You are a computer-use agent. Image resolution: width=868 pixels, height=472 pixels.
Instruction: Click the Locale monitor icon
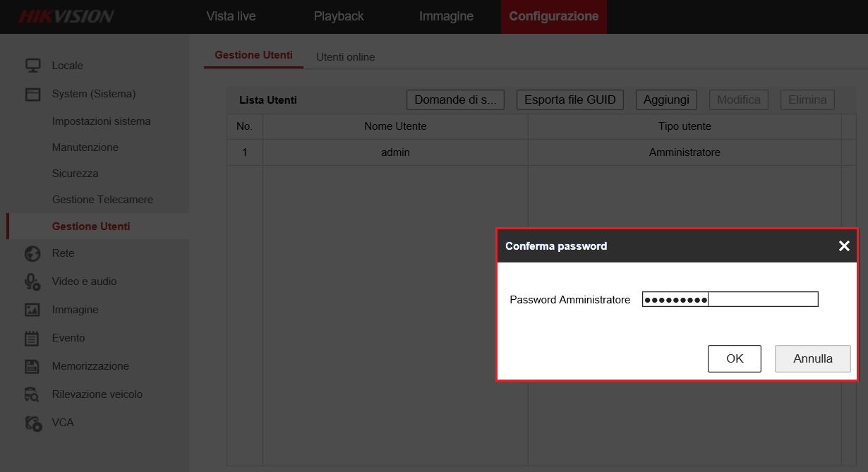coord(32,66)
